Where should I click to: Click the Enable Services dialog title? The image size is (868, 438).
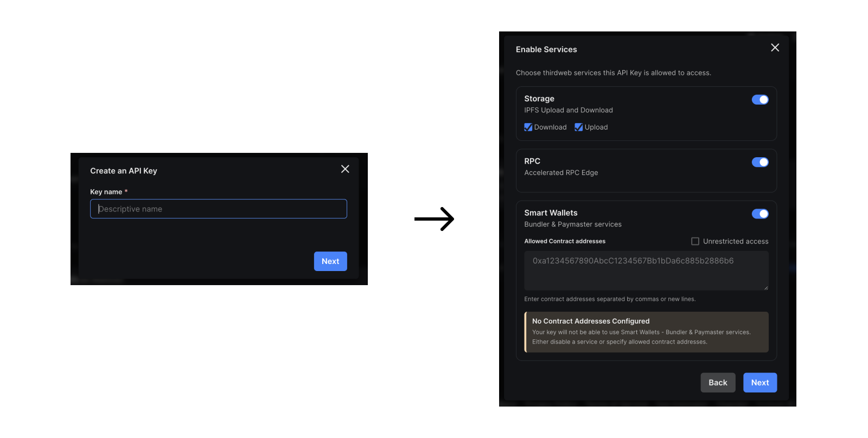[x=546, y=49]
